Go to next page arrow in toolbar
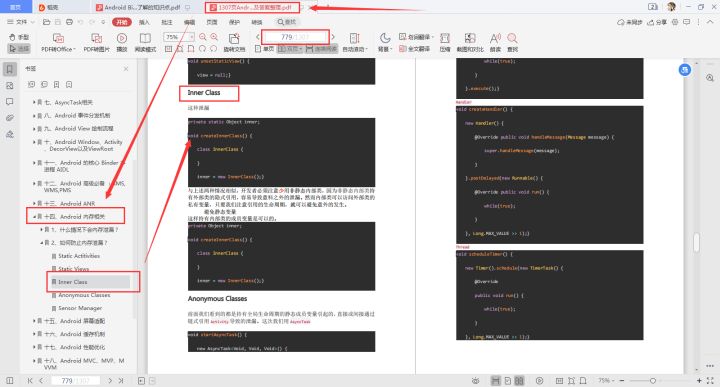Screen dimensions: 720x387 (x=333, y=37)
